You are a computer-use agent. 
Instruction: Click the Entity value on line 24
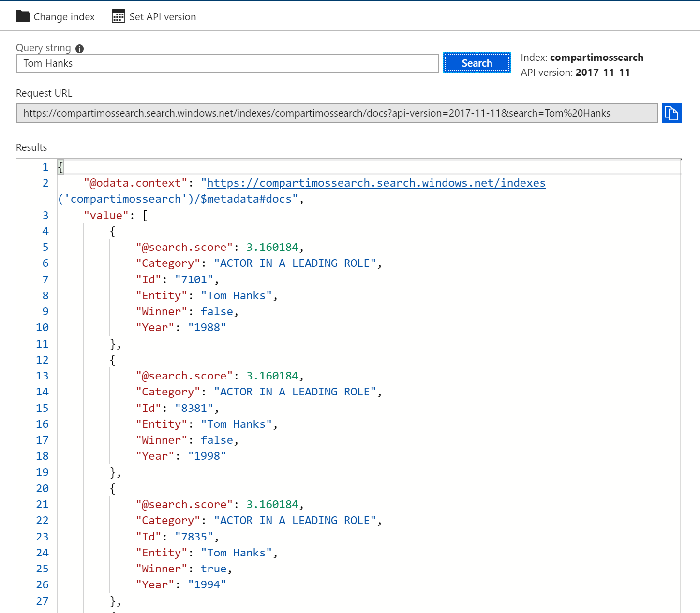[x=237, y=553]
